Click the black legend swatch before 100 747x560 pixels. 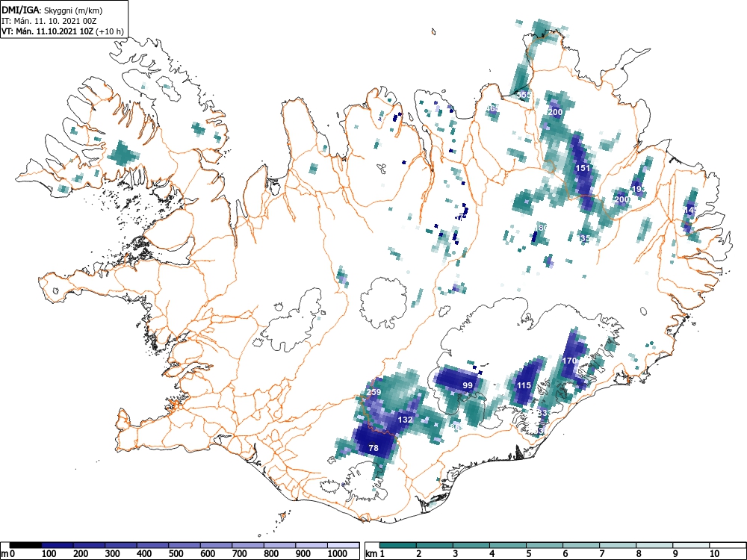pyautogui.click(x=25, y=545)
